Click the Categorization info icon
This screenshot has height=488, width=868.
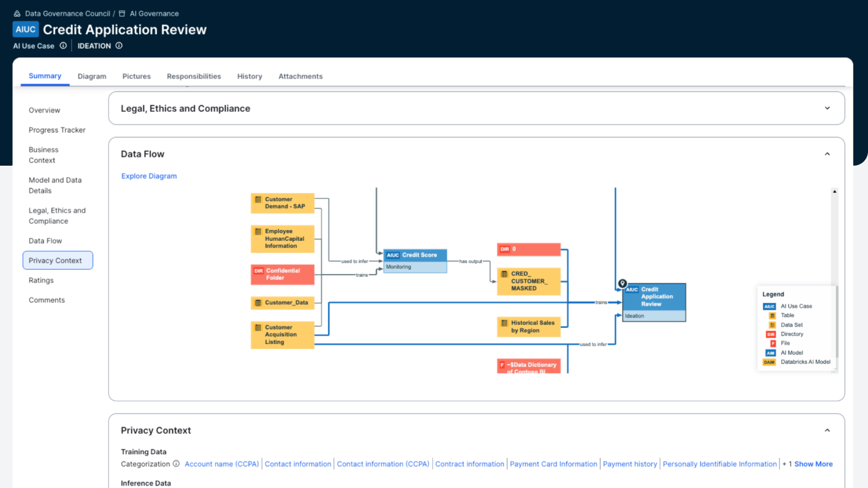point(176,464)
